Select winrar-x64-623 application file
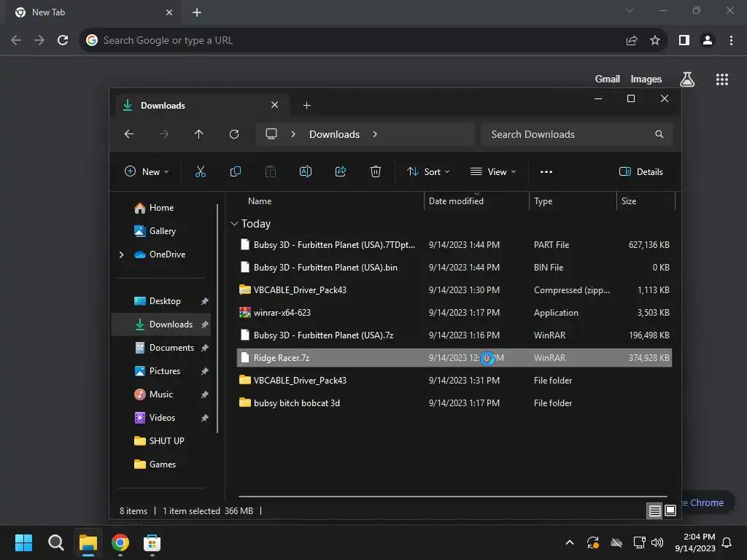The width and height of the screenshot is (747, 560). (x=454, y=313)
